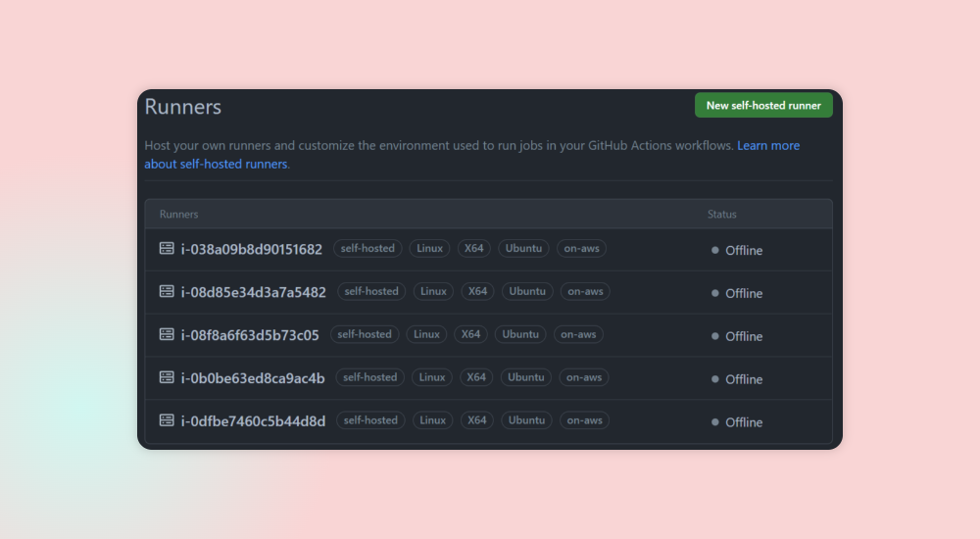Screen dimensions: 980x539
Task: Click on-aws label on i-0dfbe7460c5b44d8d row
Action: click(584, 420)
